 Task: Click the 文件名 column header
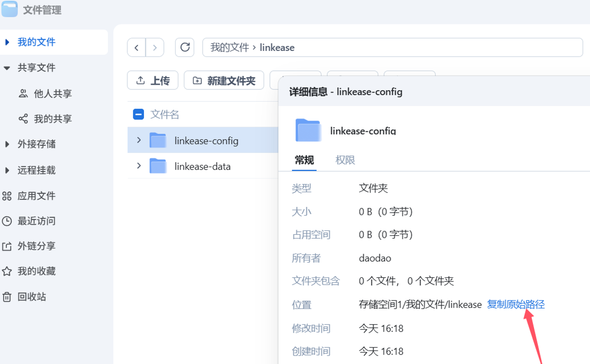165,115
